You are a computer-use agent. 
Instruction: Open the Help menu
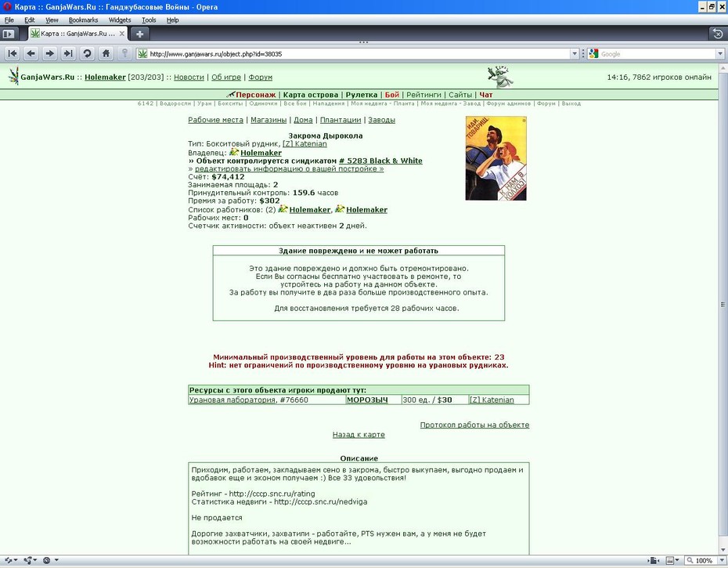tap(172, 20)
